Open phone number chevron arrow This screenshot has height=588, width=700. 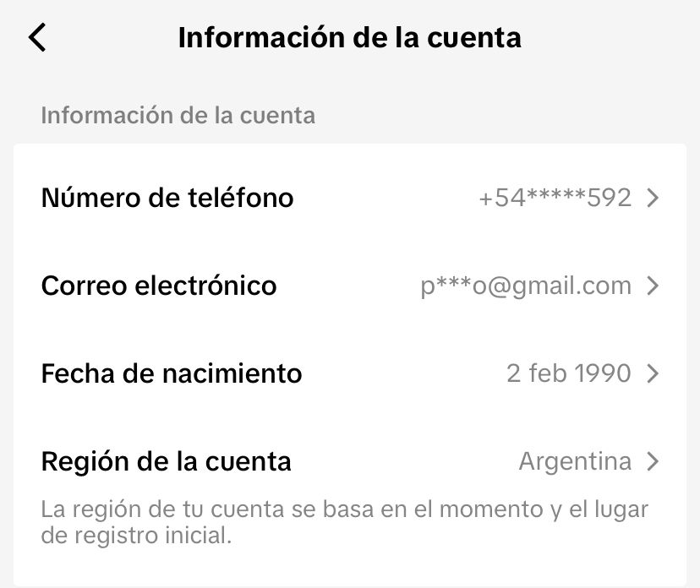click(652, 199)
